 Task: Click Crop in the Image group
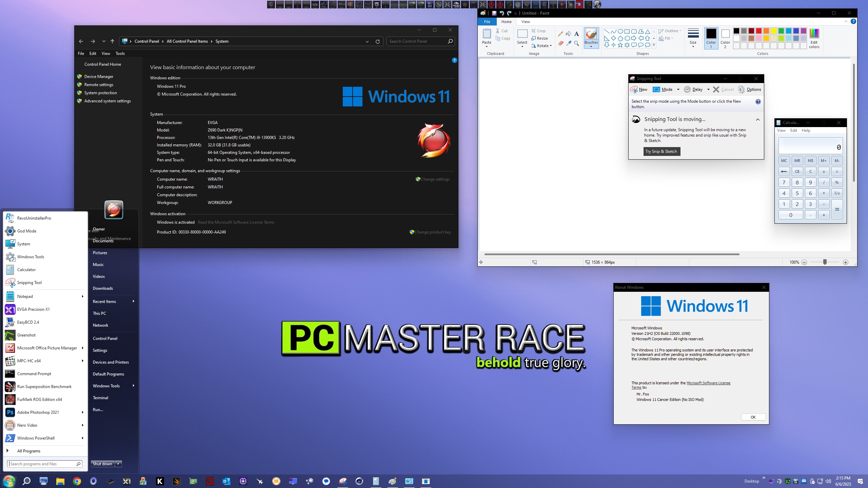[538, 31]
